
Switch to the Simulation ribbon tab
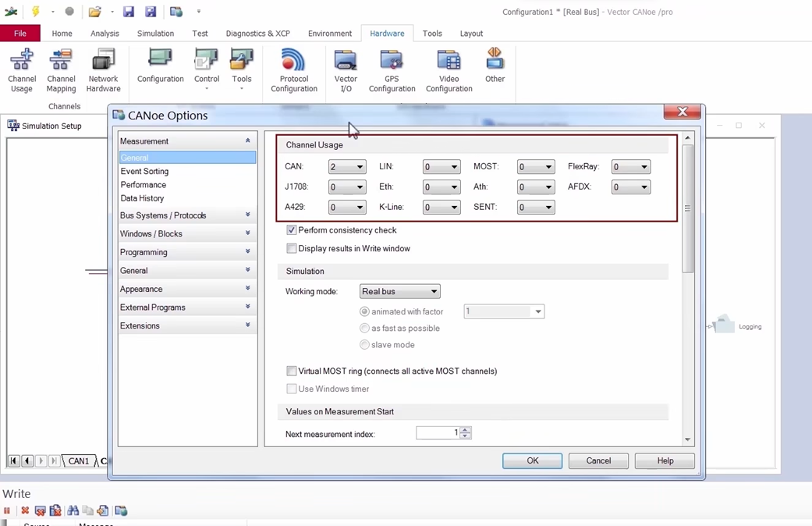point(155,33)
